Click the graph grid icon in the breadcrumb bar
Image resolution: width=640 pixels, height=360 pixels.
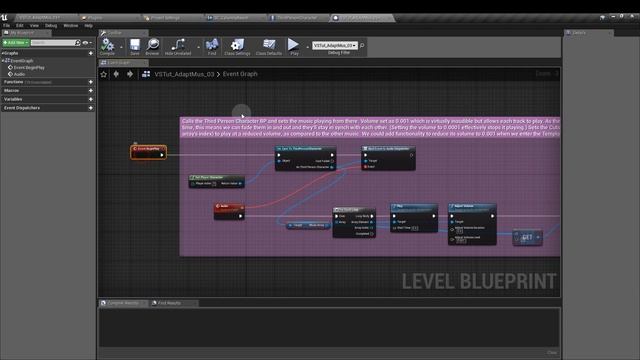point(146,74)
